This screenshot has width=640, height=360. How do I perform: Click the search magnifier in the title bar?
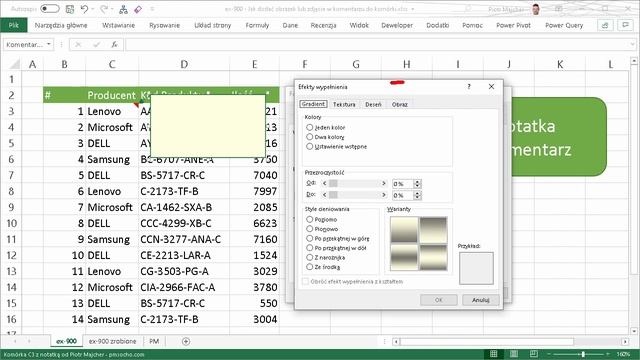click(x=469, y=9)
